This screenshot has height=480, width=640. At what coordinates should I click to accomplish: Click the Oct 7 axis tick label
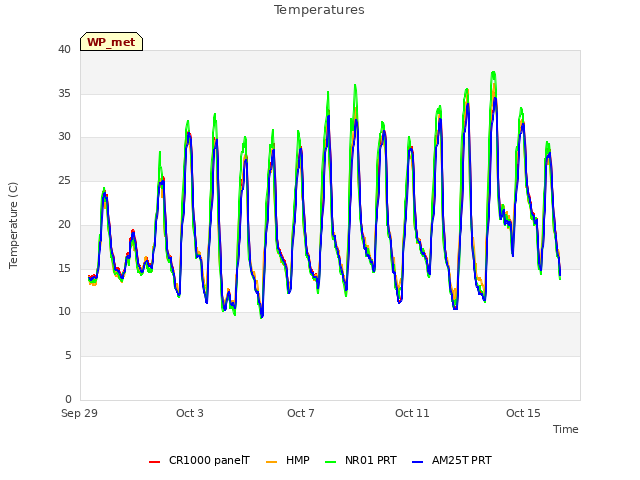pyautogui.click(x=301, y=413)
